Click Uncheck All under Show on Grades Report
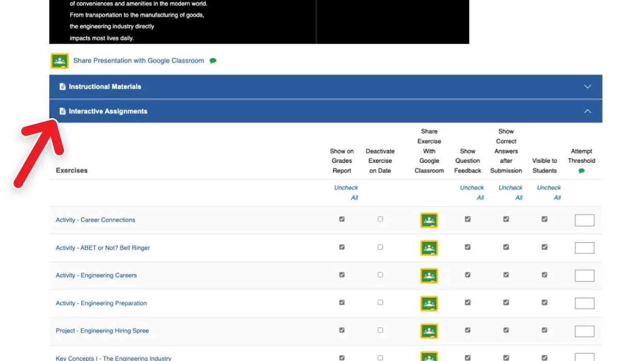 [346, 192]
